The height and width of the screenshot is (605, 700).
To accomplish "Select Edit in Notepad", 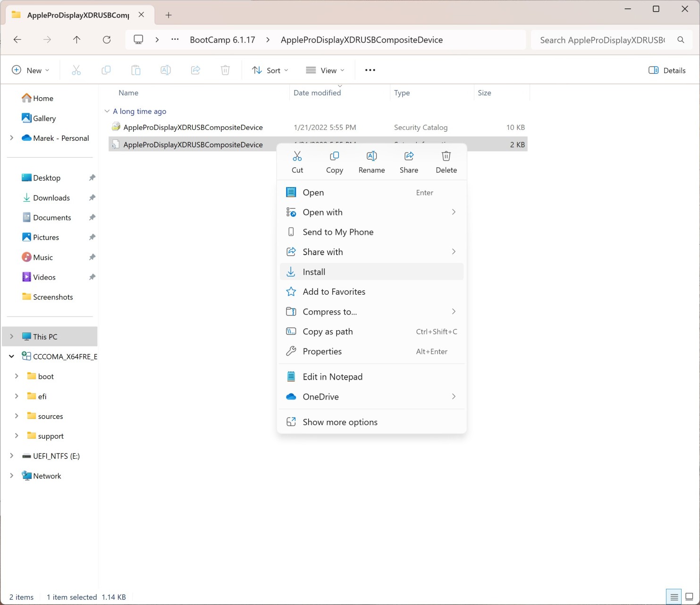I will tap(371, 376).
